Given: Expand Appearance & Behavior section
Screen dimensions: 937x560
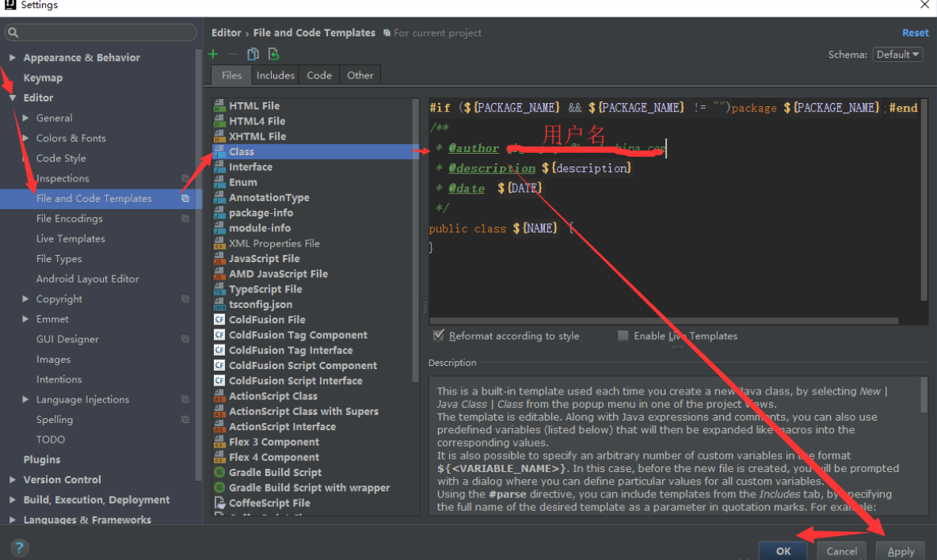Looking at the screenshot, I should point(12,57).
